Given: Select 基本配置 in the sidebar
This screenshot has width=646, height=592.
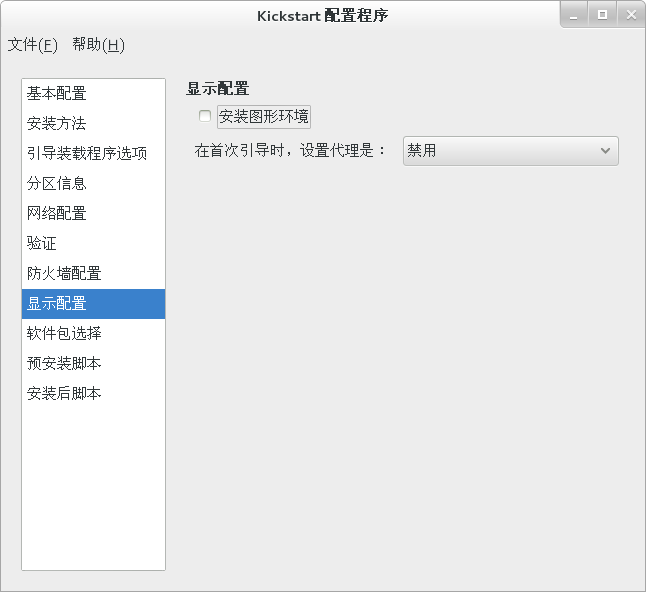Looking at the screenshot, I should [x=94, y=94].
